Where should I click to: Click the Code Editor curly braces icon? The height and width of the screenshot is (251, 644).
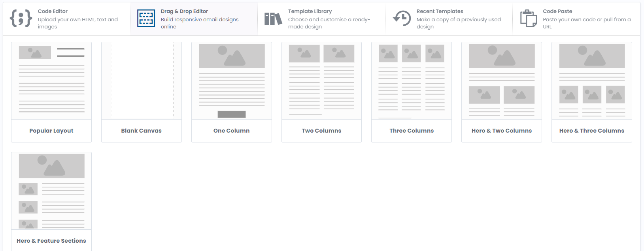(21, 19)
